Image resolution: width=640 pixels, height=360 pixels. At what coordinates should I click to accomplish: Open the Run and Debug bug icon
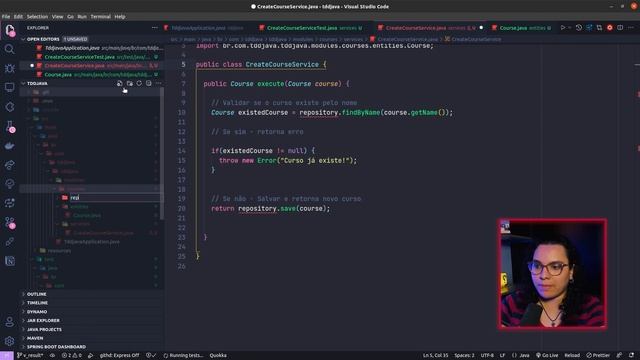[9, 68]
